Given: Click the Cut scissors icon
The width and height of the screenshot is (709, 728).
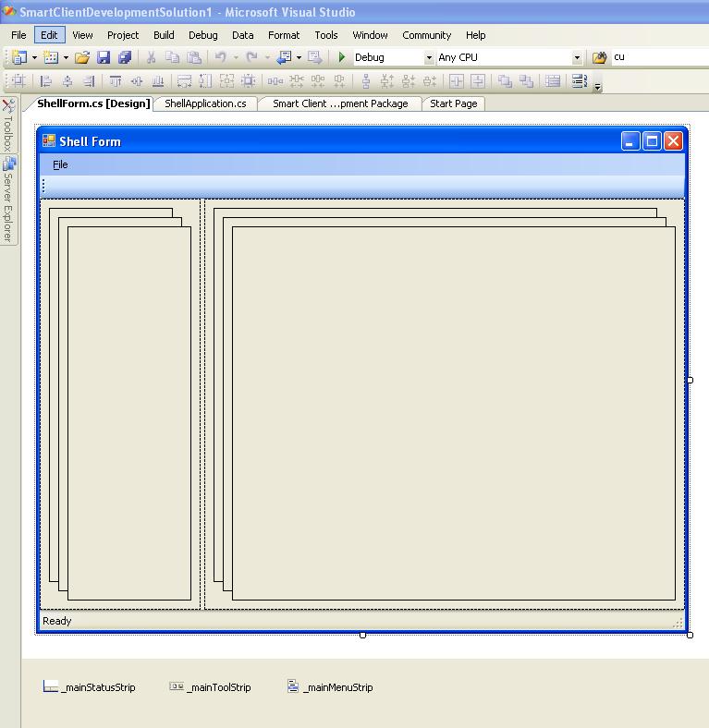Looking at the screenshot, I should point(151,57).
